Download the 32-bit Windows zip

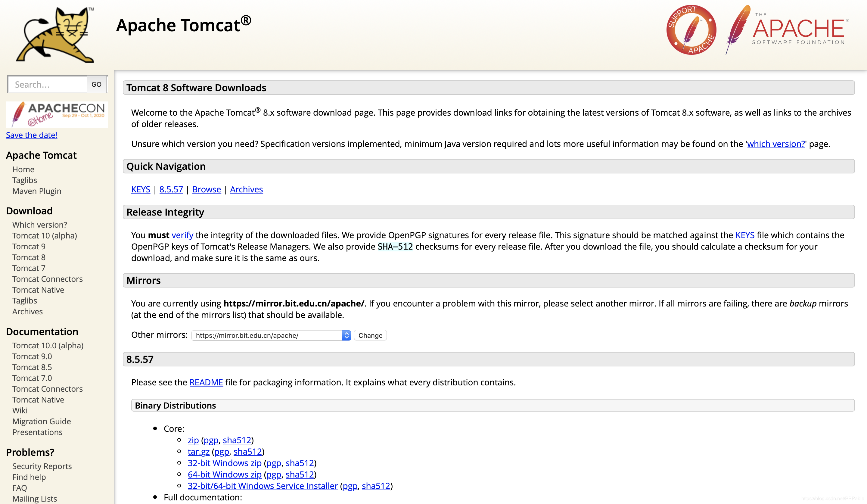pos(225,463)
